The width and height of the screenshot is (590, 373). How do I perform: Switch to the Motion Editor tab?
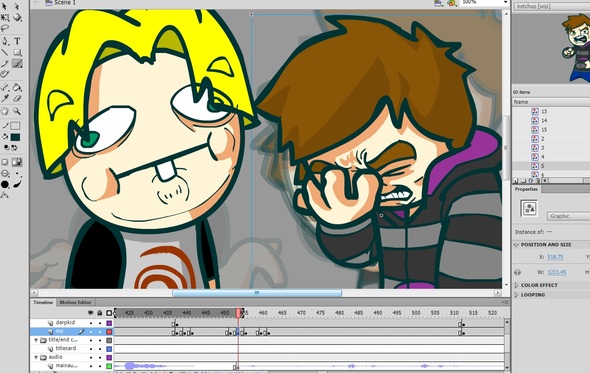click(x=75, y=302)
